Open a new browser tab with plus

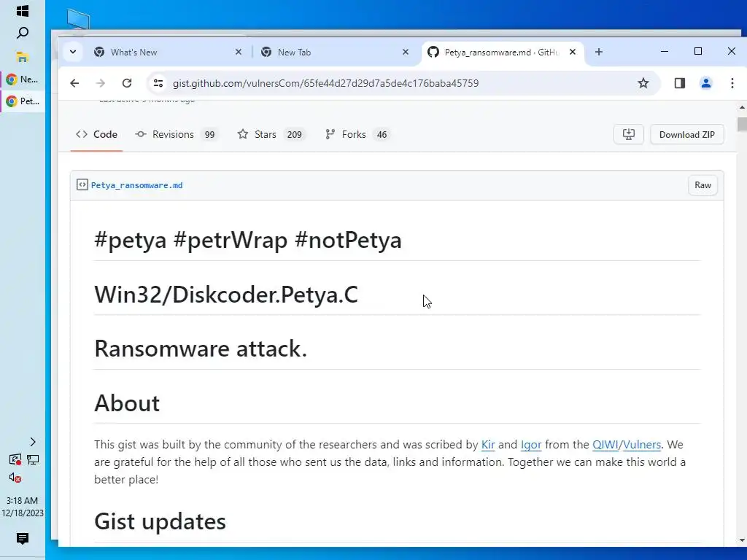click(599, 52)
